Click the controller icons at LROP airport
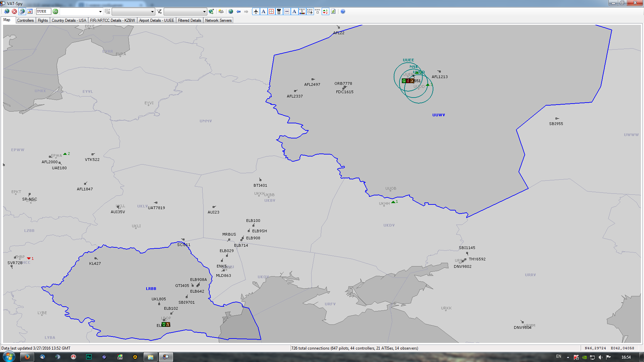 pos(166,324)
